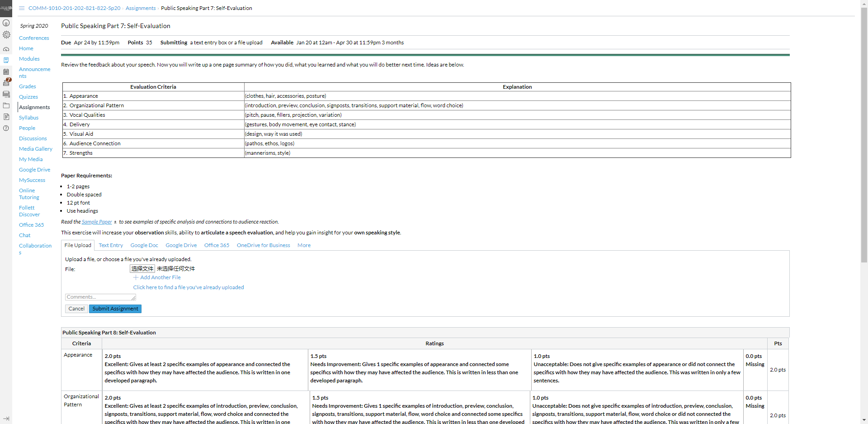Image resolution: width=868 pixels, height=424 pixels.
Task: Open Media Gallery in course navigation
Action: pos(36,149)
